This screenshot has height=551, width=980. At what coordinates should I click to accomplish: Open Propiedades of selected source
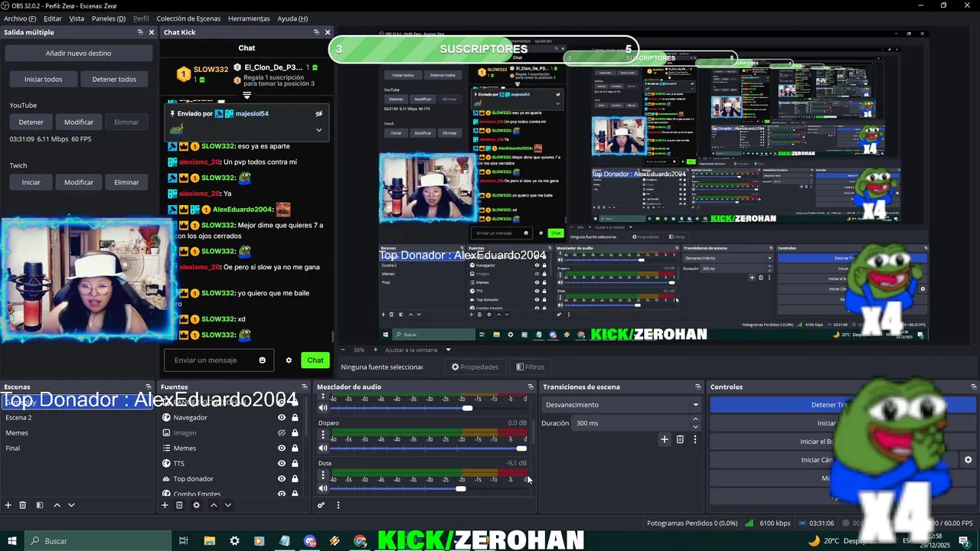(475, 367)
